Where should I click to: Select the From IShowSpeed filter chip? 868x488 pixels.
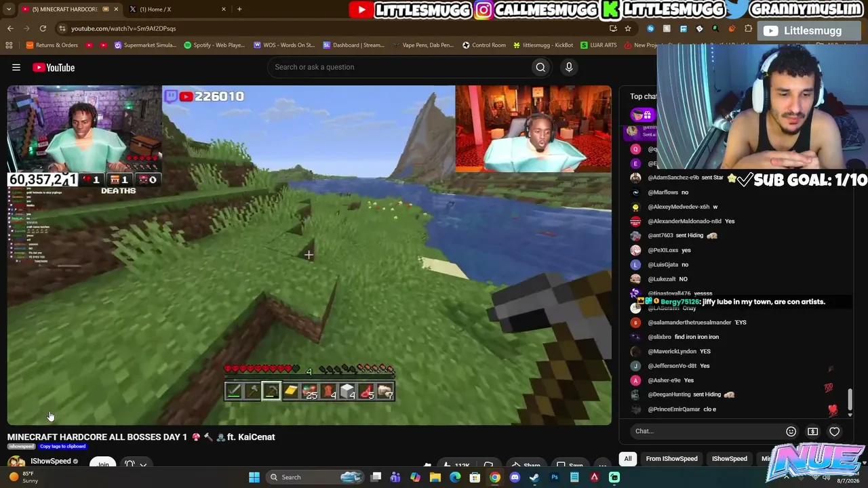tap(671, 459)
